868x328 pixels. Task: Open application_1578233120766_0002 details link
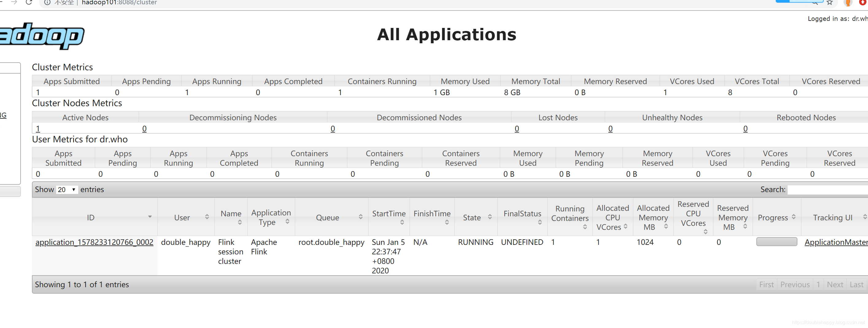[x=95, y=242]
